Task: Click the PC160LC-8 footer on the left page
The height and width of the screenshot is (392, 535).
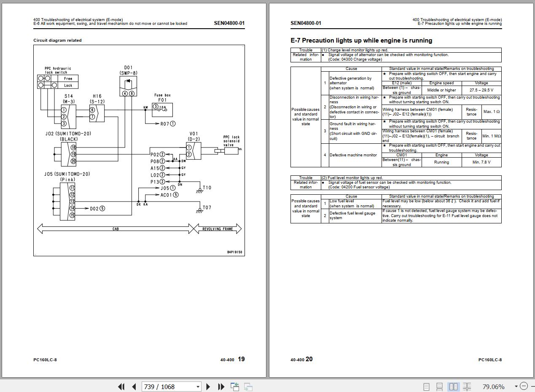Action: [45, 360]
